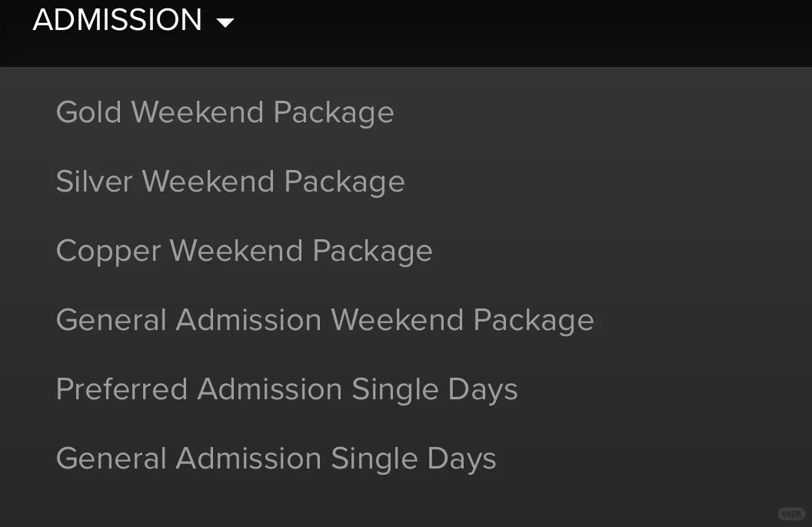
Task: Choose General Admission Single Days
Action: 275,459
